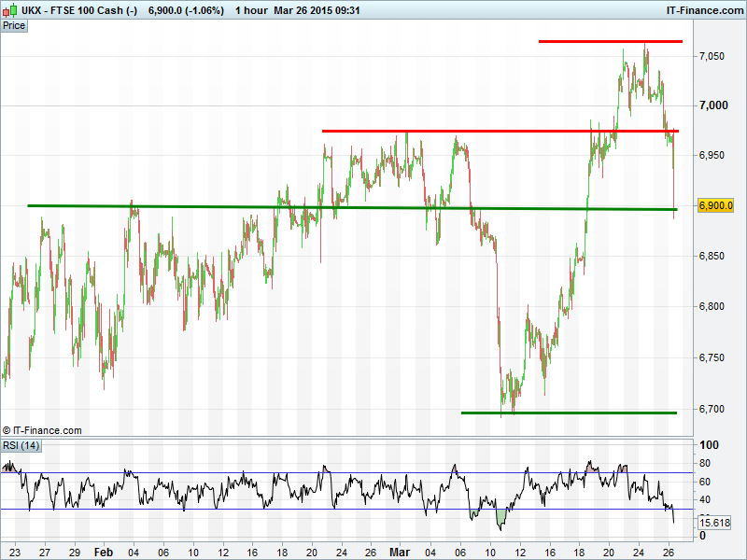Click the green shaded RSI oversold area
Image resolution: width=747 pixels, height=560 pixels.
click(x=501, y=515)
